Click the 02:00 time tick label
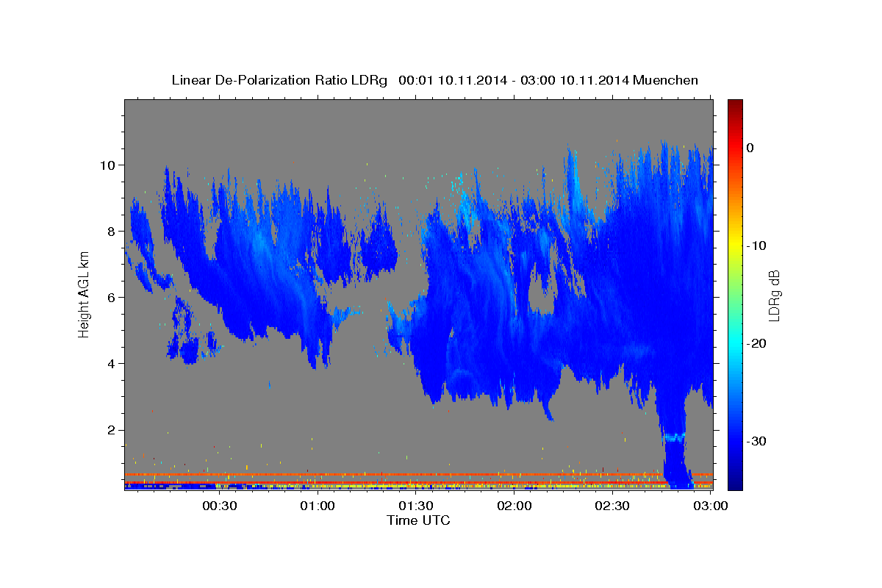 514,506
